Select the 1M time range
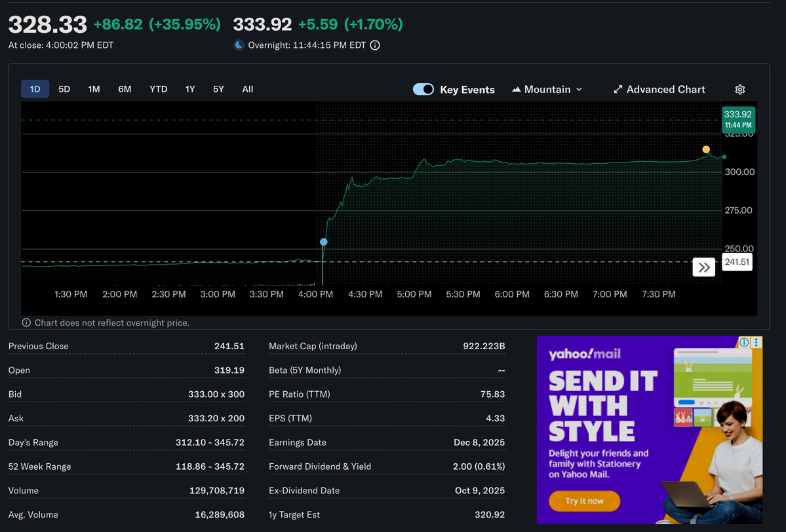Image resolution: width=786 pixels, height=532 pixels. click(x=94, y=89)
